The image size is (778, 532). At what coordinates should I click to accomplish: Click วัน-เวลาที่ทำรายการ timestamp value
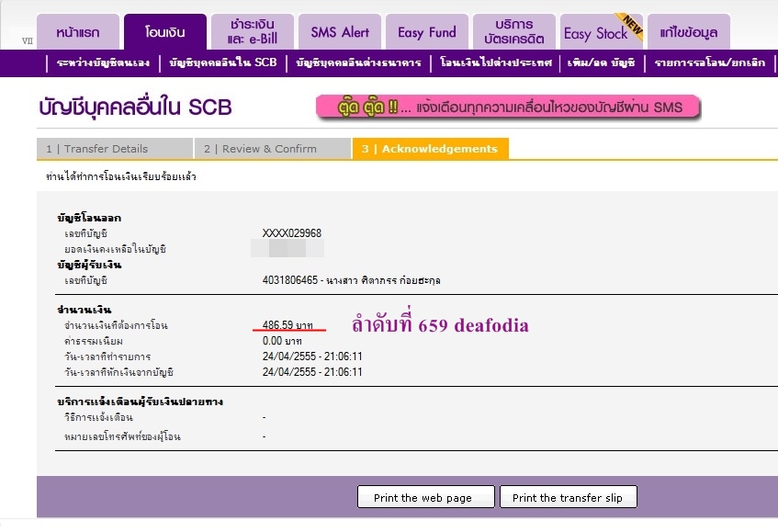point(312,357)
